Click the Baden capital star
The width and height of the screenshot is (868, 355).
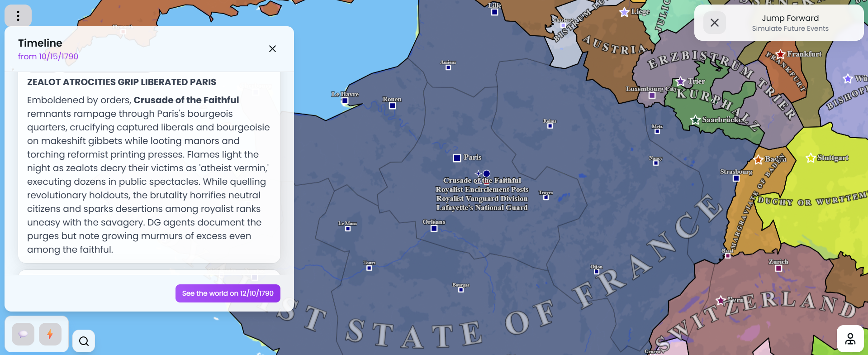759,160
